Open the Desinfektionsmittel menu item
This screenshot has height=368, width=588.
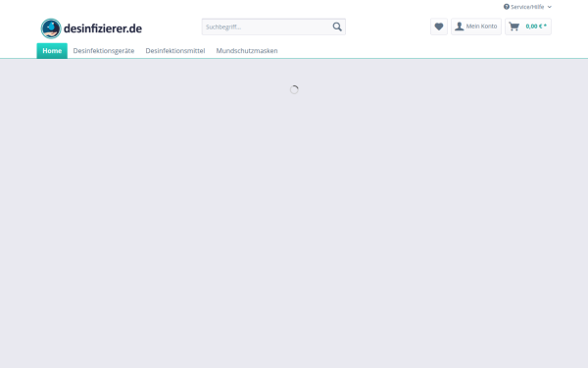(175, 51)
